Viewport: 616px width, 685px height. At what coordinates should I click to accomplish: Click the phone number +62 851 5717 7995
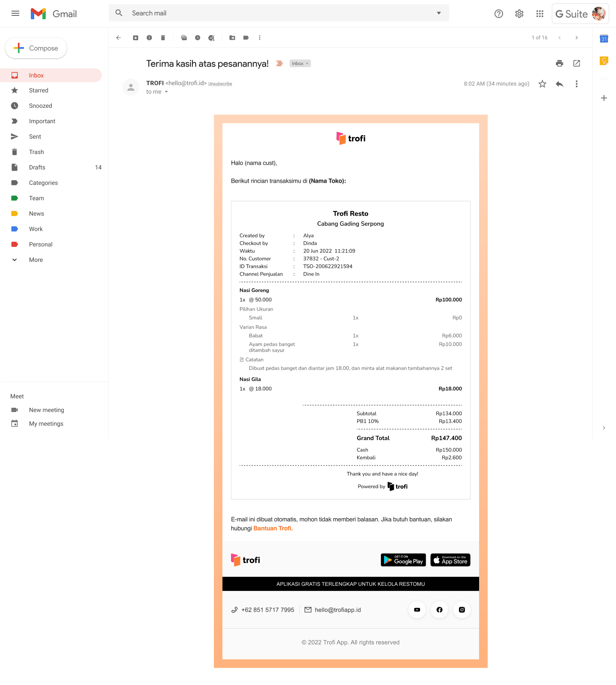tap(268, 610)
